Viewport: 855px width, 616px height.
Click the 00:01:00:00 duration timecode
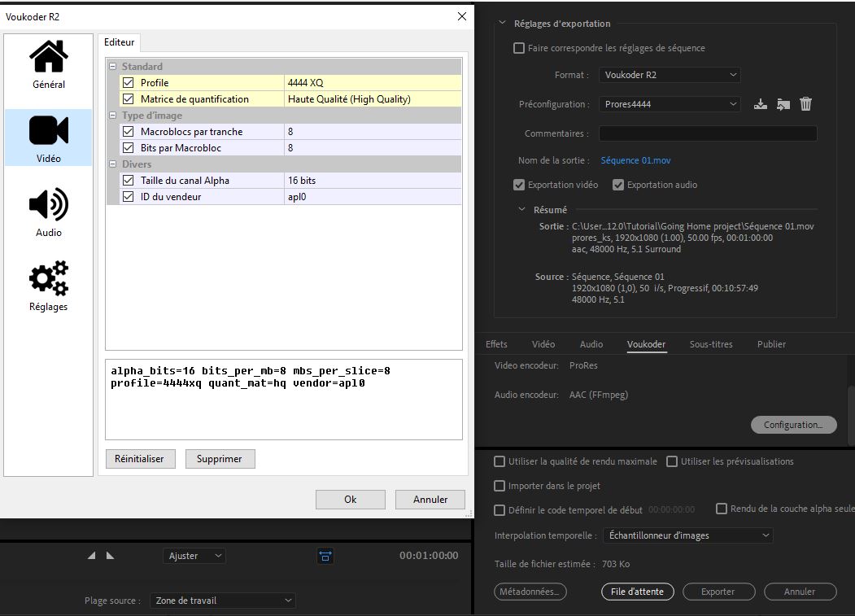pos(429,556)
